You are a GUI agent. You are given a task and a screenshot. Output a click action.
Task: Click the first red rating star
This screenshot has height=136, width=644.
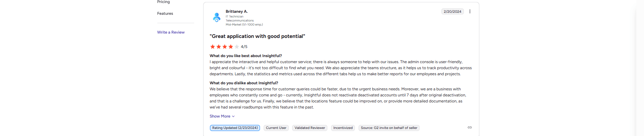(x=212, y=47)
